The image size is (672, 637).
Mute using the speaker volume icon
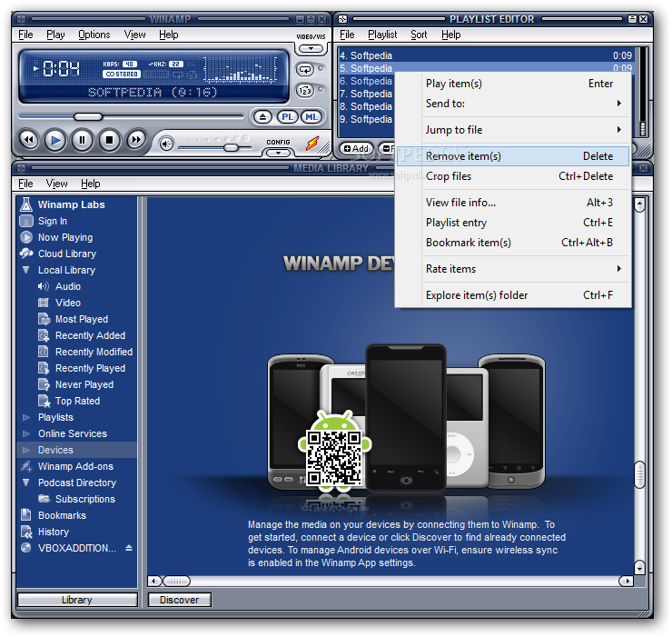point(166,144)
